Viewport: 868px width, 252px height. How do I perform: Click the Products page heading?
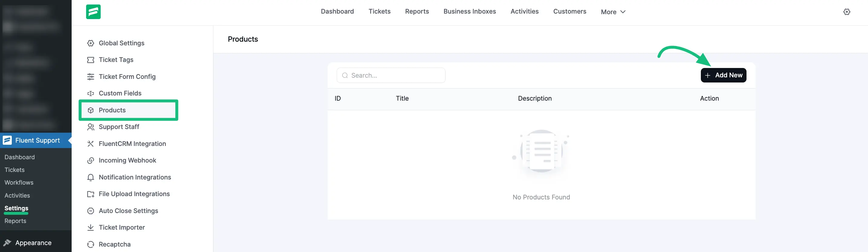[243, 39]
